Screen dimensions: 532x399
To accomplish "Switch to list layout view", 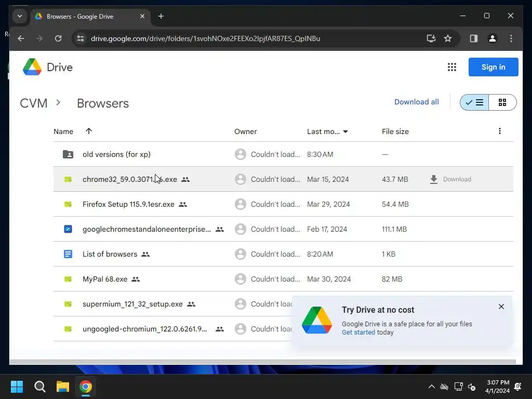I will pos(474,102).
